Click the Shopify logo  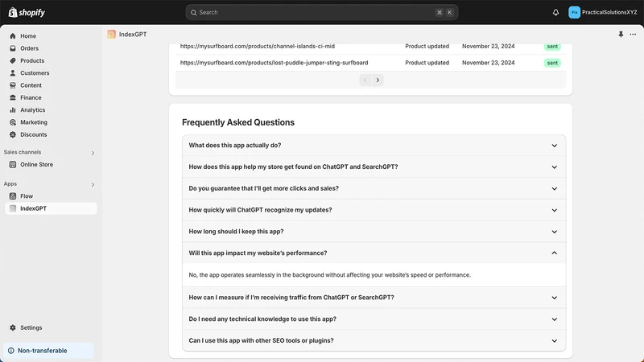pyautogui.click(x=27, y=12)
